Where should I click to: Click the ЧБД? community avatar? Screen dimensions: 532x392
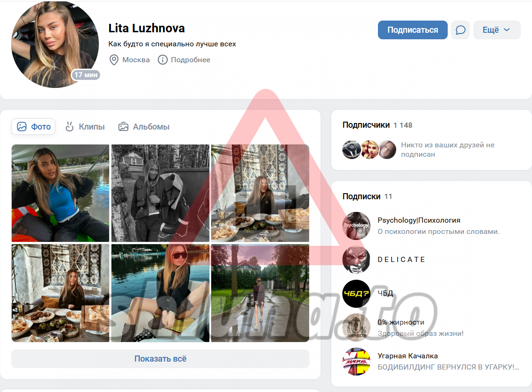(x=356, y=294)
